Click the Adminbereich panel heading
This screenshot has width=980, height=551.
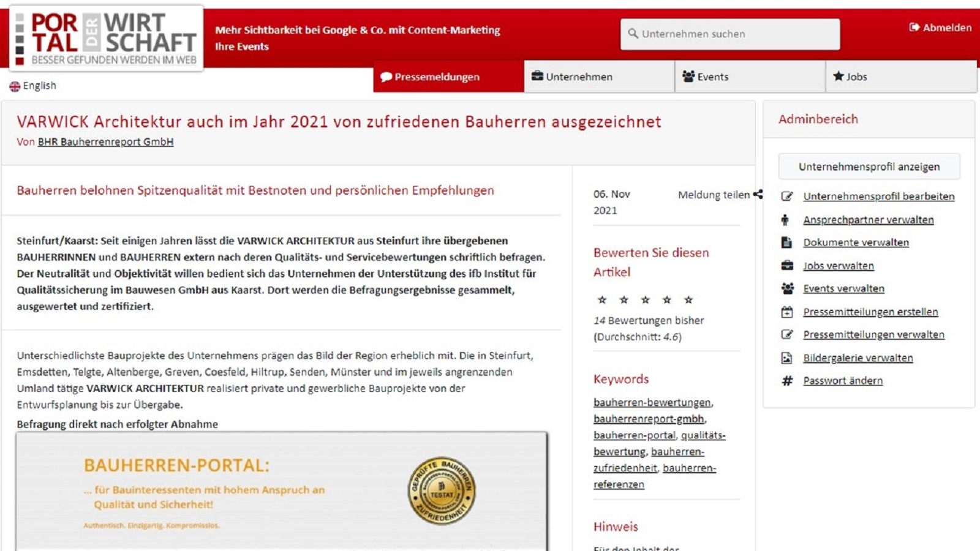(x=818, y=119)
